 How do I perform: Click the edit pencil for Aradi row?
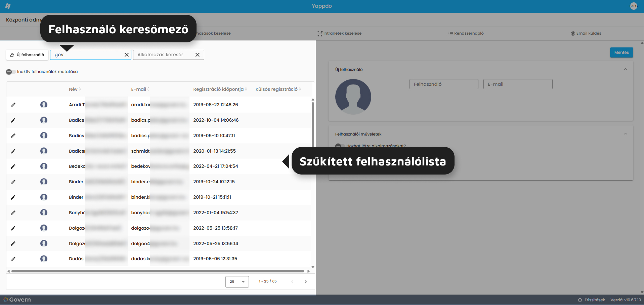point(13,105)
